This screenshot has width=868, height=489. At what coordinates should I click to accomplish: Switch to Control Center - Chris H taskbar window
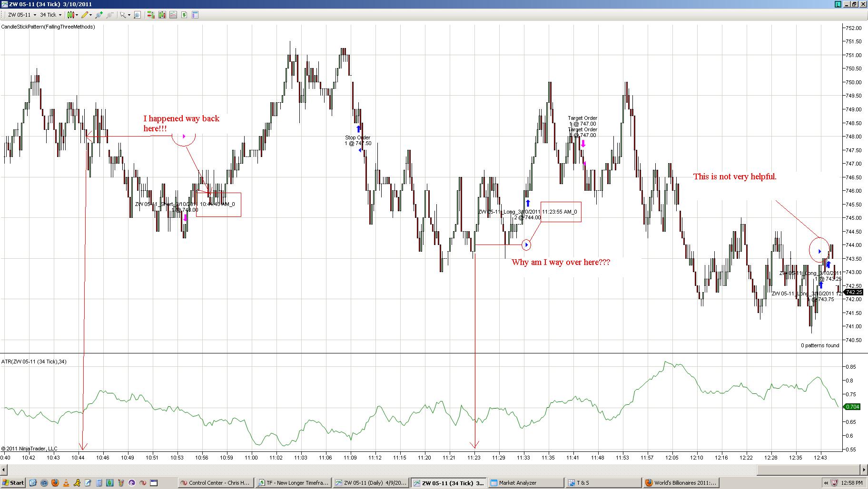click(216, 483)
